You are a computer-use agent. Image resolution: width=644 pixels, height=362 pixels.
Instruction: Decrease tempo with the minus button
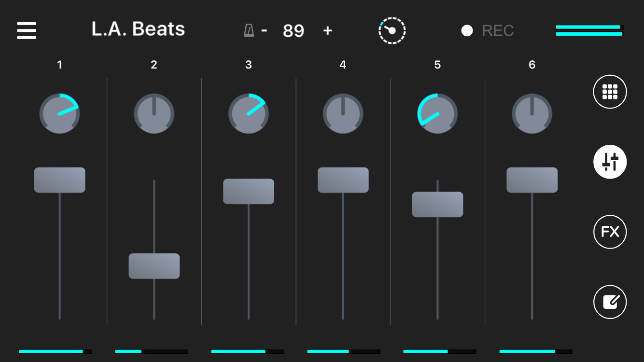[264, 30]
